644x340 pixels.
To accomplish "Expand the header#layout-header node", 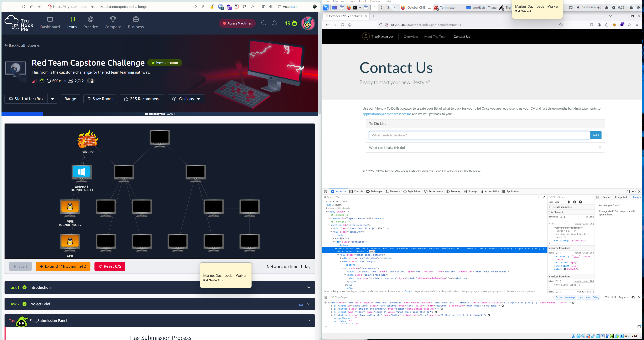I will (x=329, y=219).
